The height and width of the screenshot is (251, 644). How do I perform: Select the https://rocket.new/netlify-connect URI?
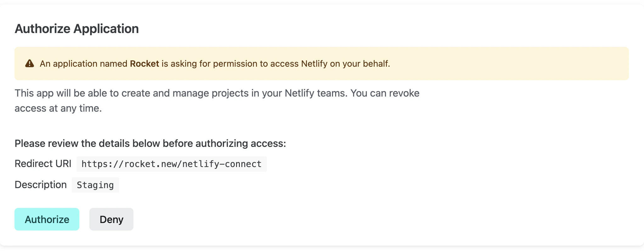pyautogui.click(x=171, y=164)
